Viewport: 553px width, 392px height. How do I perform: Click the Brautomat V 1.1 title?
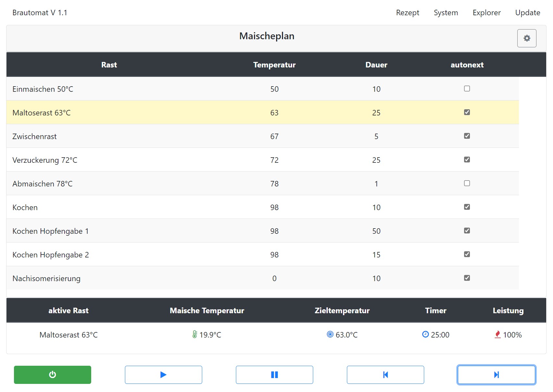tap(40, 13)
